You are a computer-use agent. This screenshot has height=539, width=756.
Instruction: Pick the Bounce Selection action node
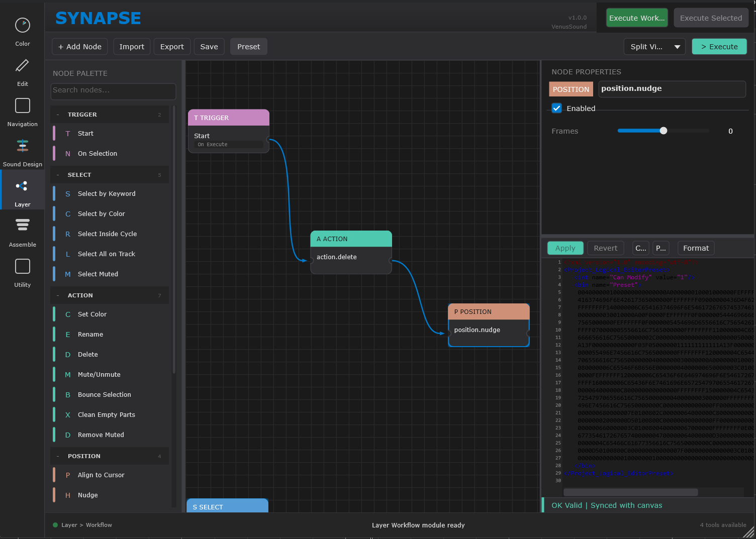point(111,395)
